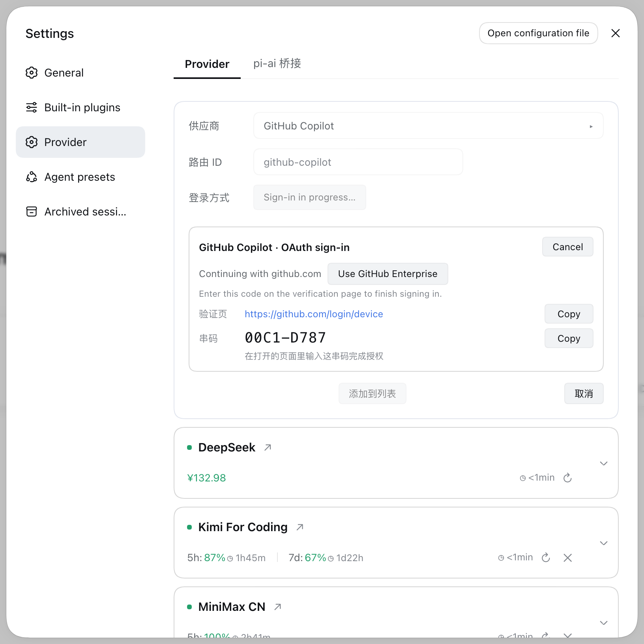Click the DeepSeek provider name
Screen dimensions: 644x644
click(x=227, y=447)
